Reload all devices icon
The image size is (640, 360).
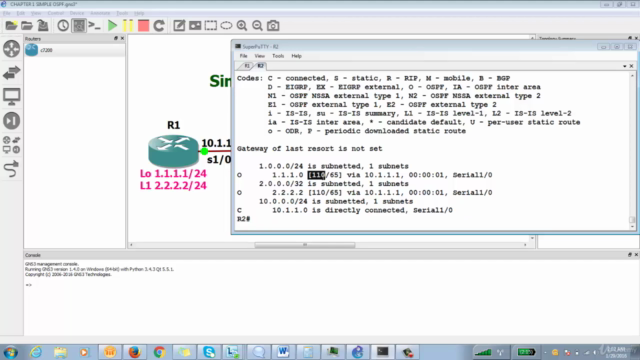(159, 26)
